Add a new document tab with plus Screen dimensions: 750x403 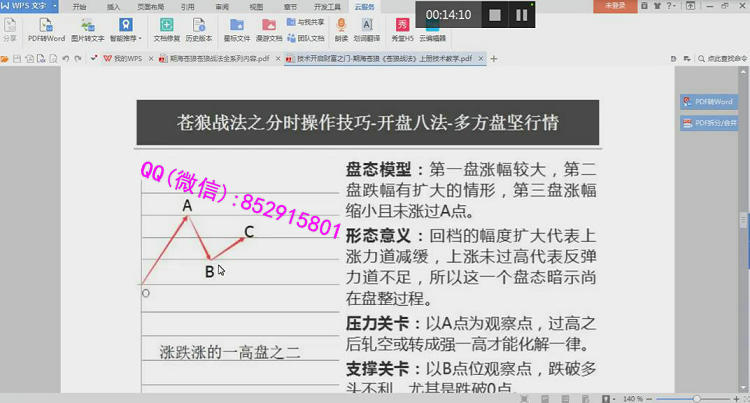[x=493, y=59]
